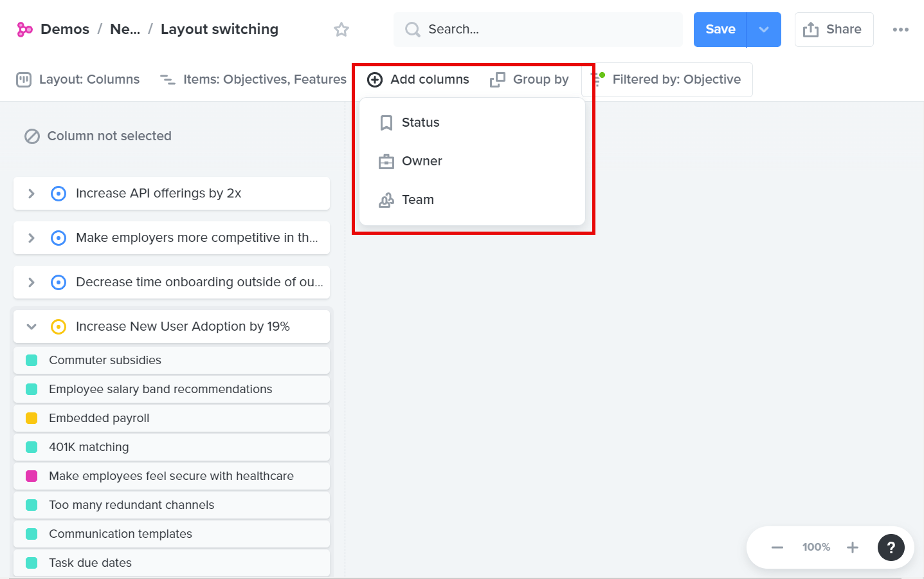Click the Save button
Viewport: 924px width, 579px height.
tap(720, 30)
